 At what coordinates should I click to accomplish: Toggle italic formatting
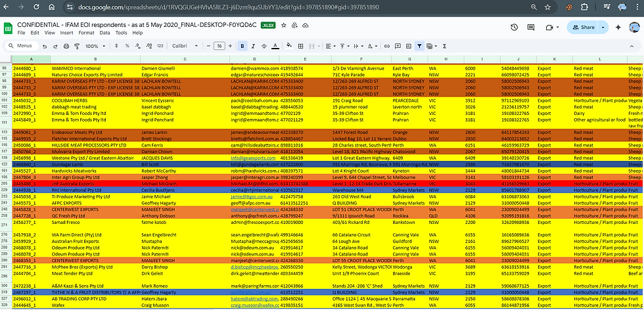[x=253, y=46]
